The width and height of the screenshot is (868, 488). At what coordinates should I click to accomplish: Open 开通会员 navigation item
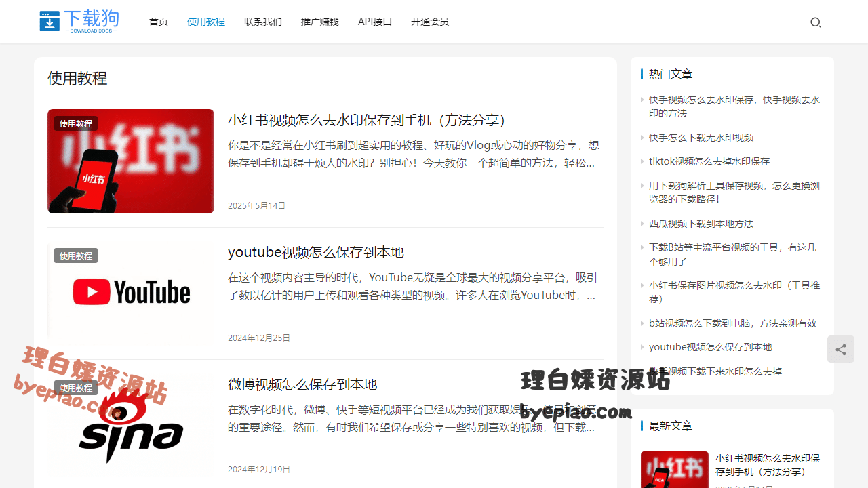[x=430, y=22]
